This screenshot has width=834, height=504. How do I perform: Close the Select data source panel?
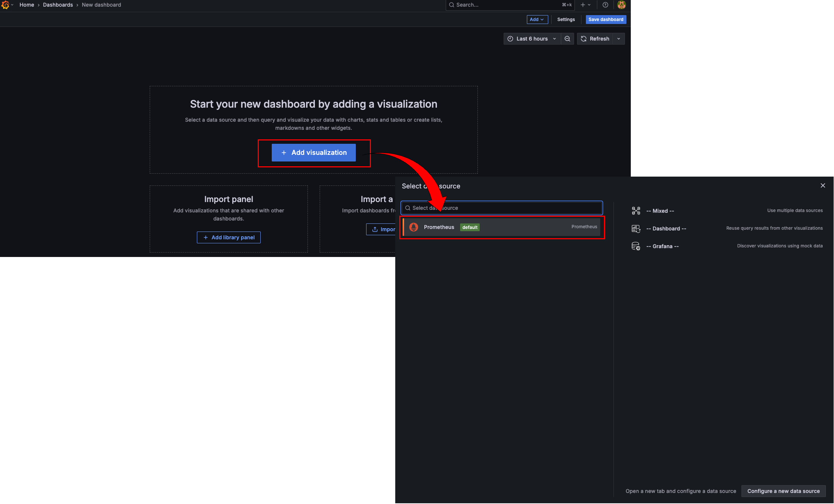coord(823,185)
